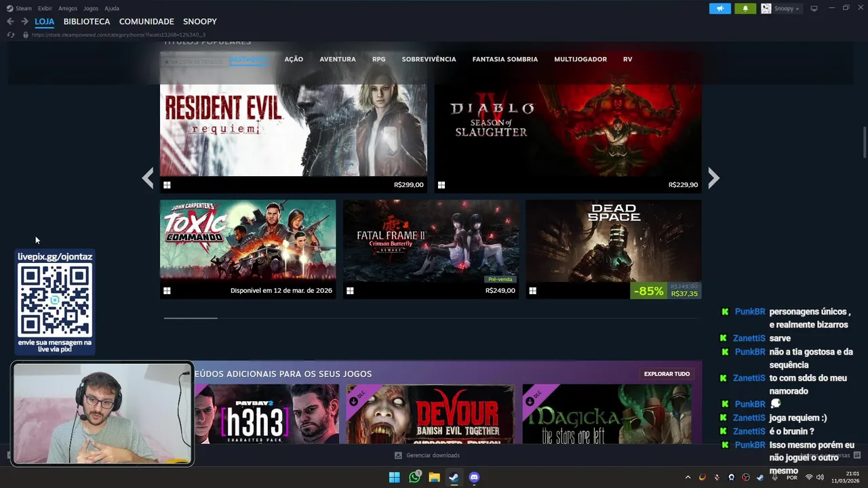Open the Friends and chat icon at bottom right
Screen dimensions: 868x488
coord(857,455)
